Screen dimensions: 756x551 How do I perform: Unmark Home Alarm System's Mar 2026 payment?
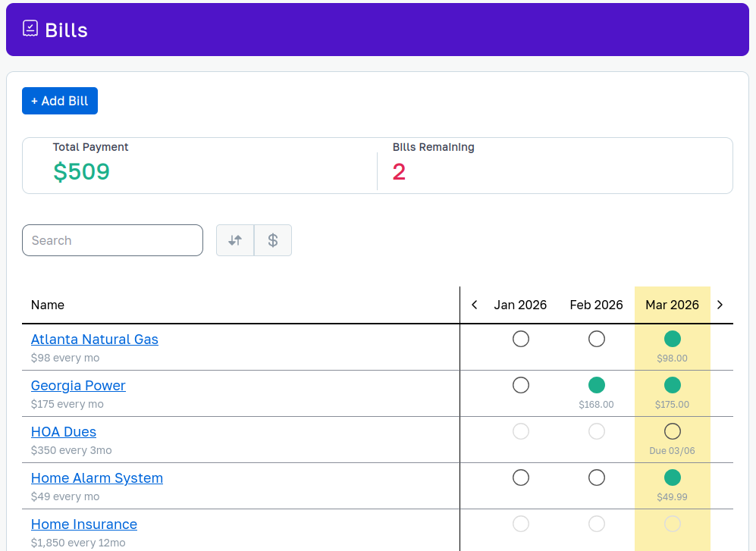pyautogui.click(x=672, y=477)
